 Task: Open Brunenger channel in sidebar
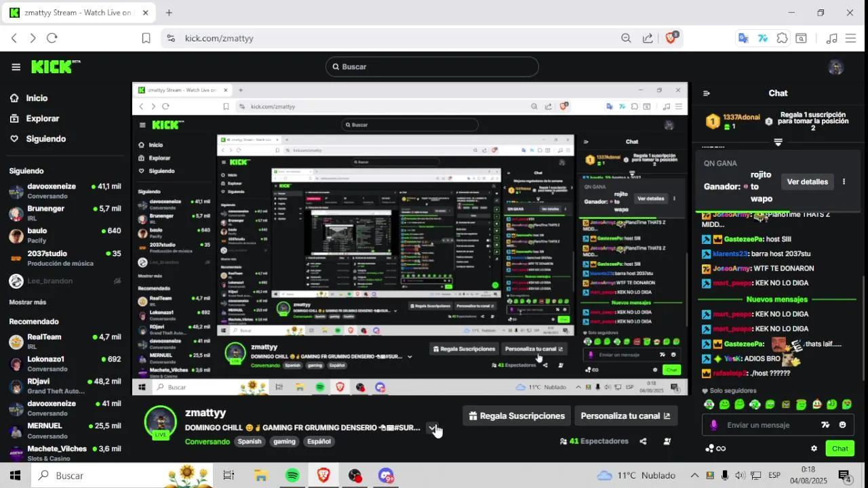pyautogui.click(x=65, y=213)
